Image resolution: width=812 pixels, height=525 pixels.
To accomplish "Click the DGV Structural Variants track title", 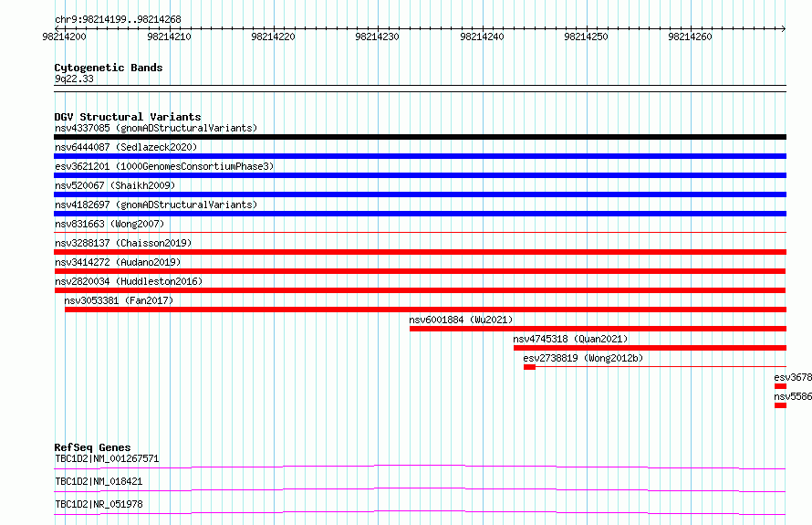I will [128, 117].
